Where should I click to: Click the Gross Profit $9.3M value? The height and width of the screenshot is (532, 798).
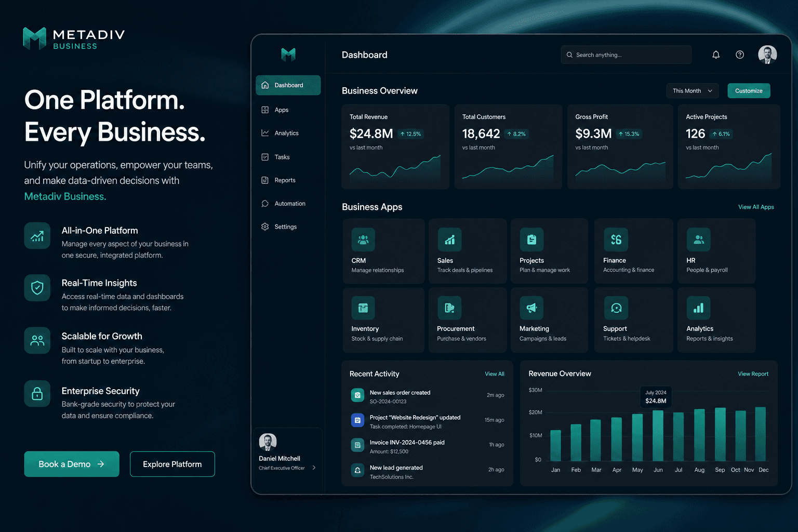pos(593,134)
